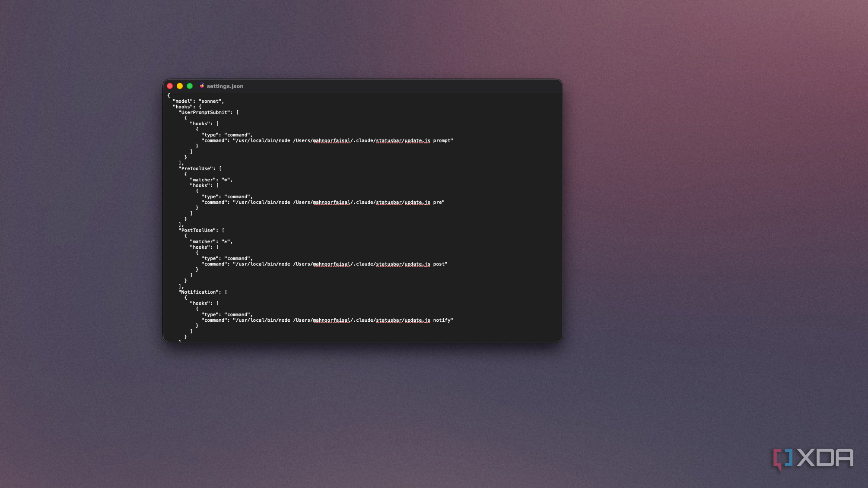Click the "PreToolUse" key line
Viewport: 868px width, 488px height.
coord(200,168)
